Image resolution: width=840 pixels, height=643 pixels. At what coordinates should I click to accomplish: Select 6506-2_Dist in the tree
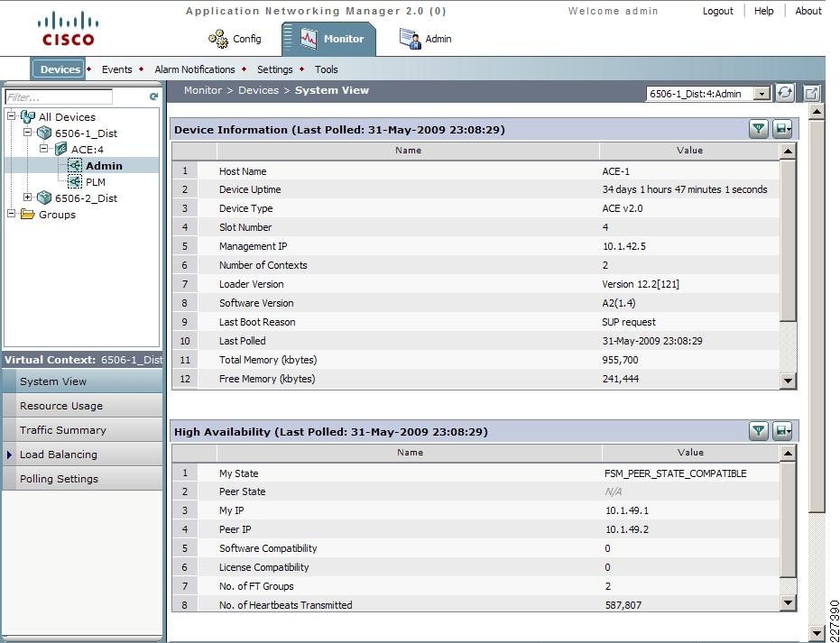tap(86, 198)
